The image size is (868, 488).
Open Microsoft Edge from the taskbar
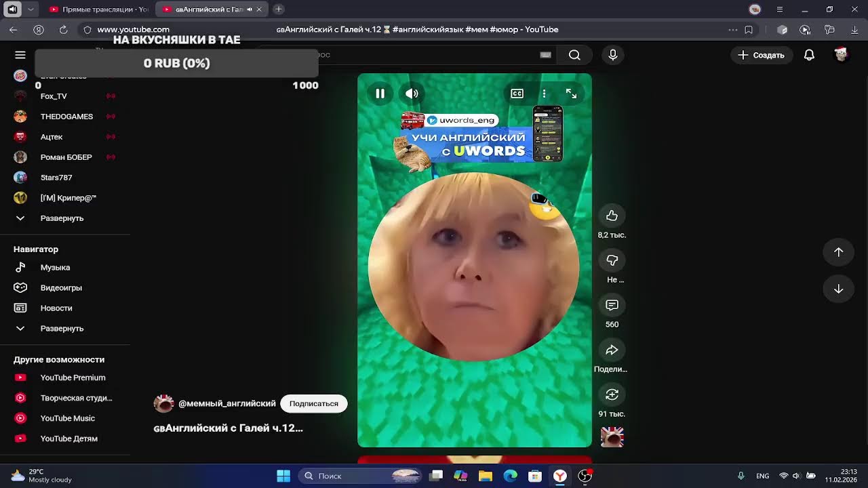tap(510, 476)
